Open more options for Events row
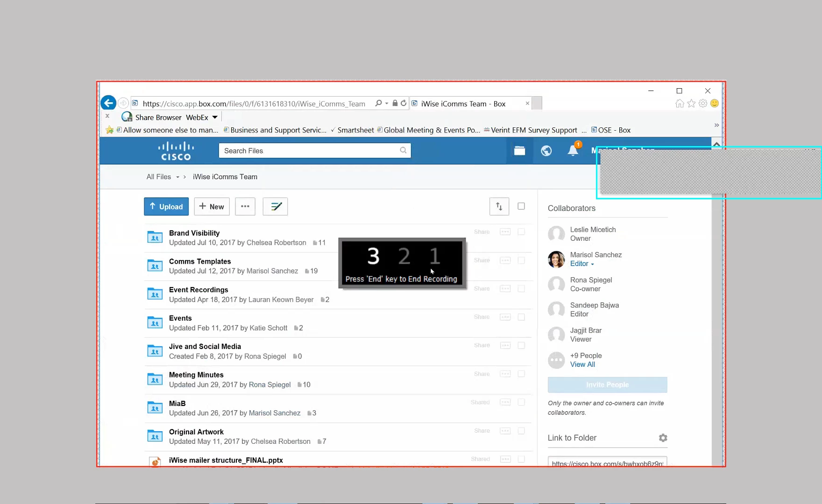The image size is (822, 504). [x=505, y=317]
